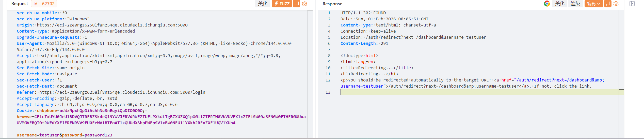Click the 渲染 render button

575,4
